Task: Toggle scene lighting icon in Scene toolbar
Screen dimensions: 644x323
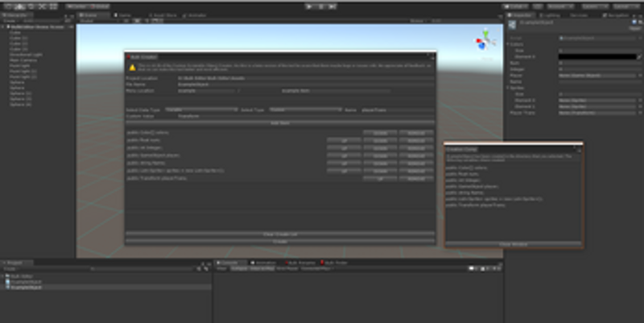Action: point(137,21)
